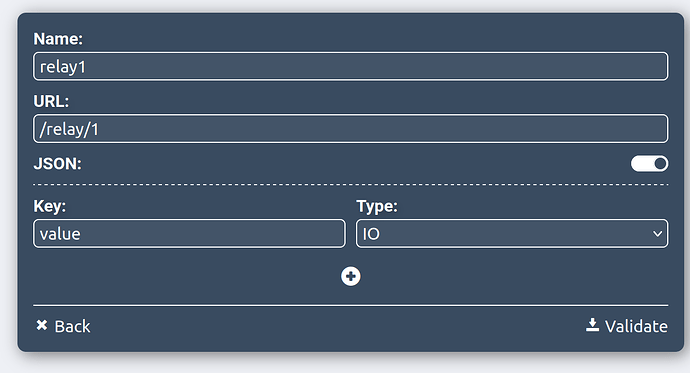Click the round knob of the JSON switch
The width and height of the screenshot is (690, 373).
660,164
